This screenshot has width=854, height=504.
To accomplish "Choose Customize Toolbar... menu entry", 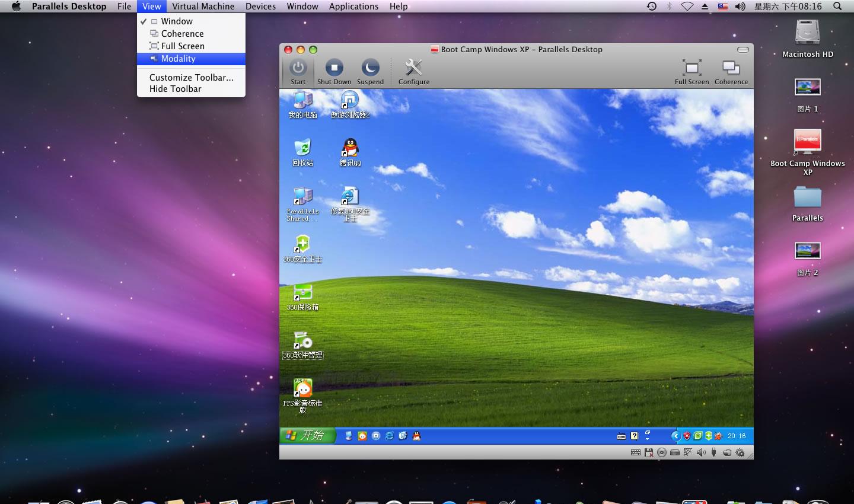I will (x=191, y=78).
